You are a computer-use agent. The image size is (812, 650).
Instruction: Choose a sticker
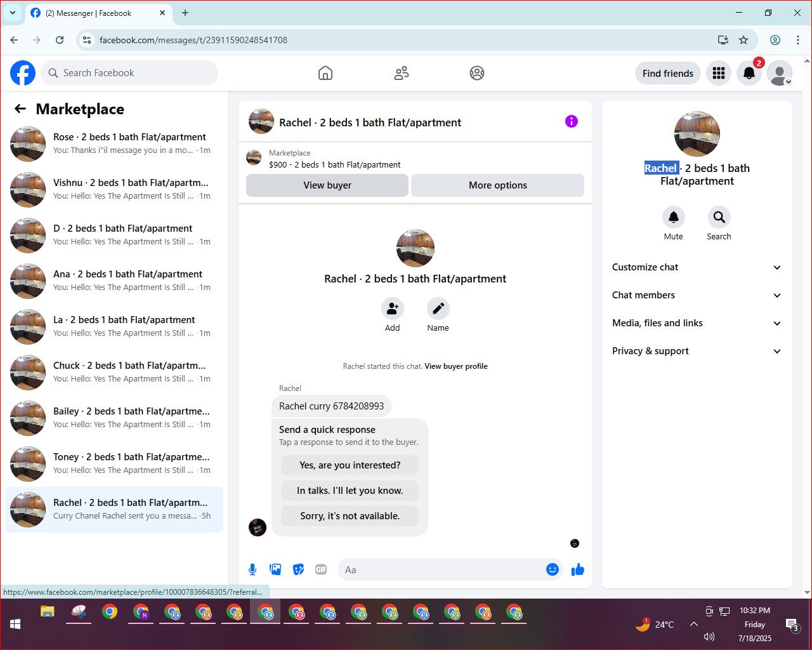pos(298,569)
